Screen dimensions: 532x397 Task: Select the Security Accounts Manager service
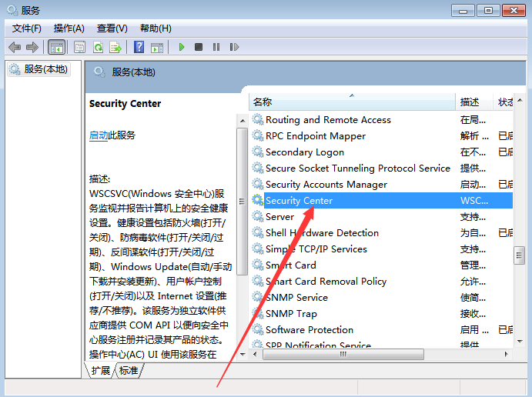click(x=326, y=185)
